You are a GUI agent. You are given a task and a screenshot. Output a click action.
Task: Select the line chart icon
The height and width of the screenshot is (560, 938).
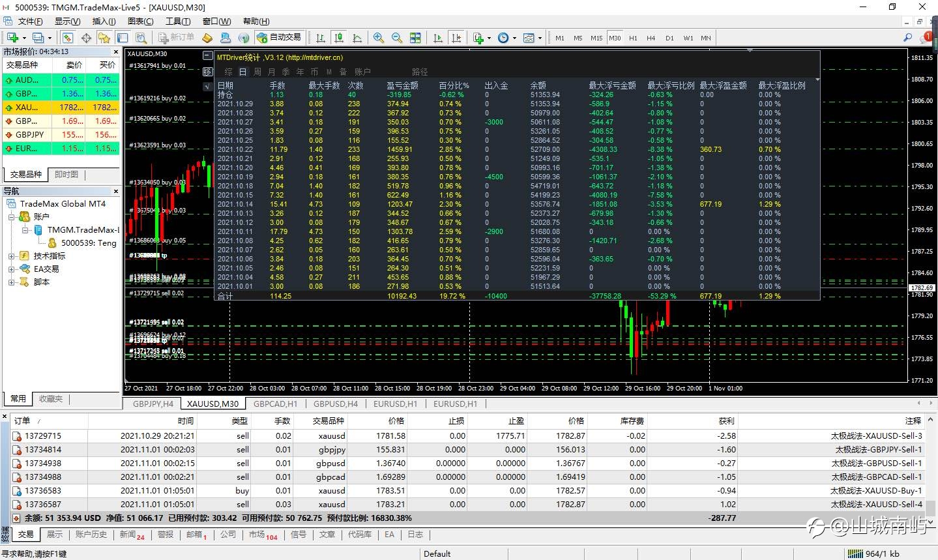click(357, 38)
